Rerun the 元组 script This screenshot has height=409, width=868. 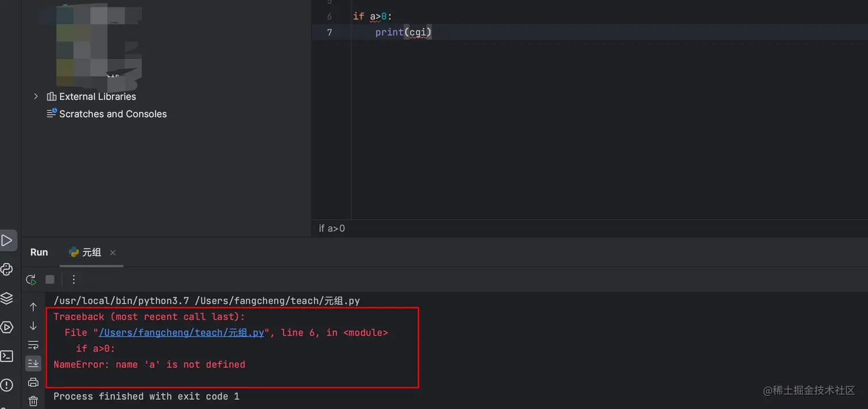pos(32,280)
